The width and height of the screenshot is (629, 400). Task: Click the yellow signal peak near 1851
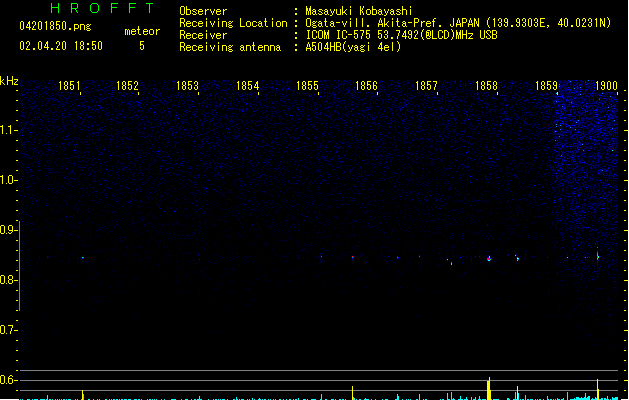83,394
